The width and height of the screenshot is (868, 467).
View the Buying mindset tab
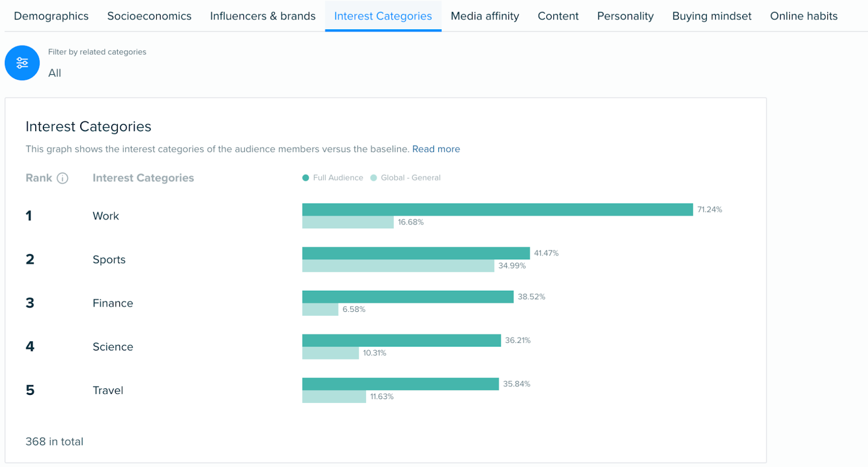pos(712,16)
